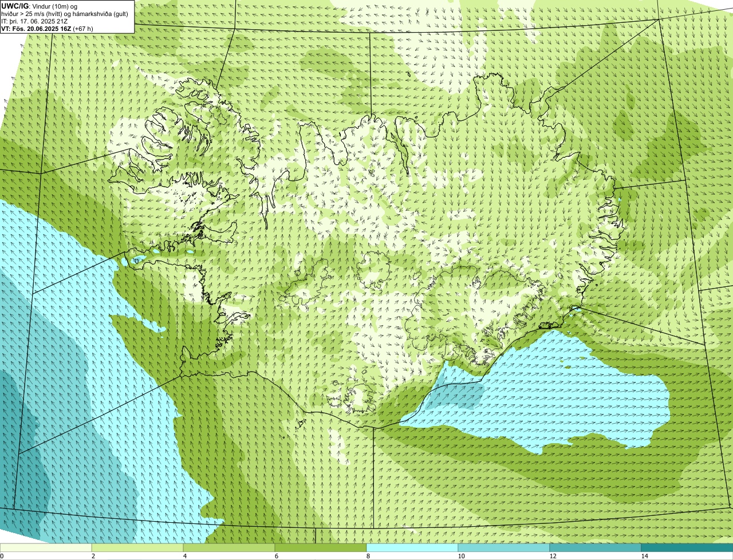The height and width of the screenshot is (560, 733).
Task: Select the darker green 6–8 color bar segment
Action: 321,547
